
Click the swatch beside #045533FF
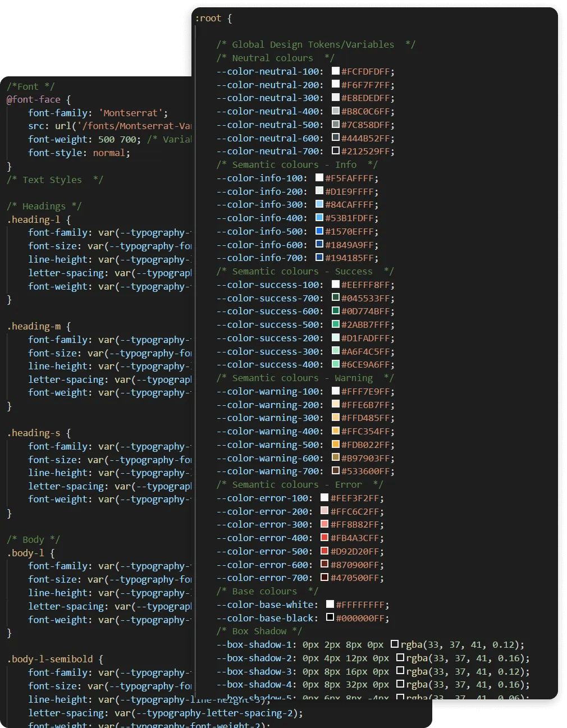pyautogui.click(x=336, y=297)
